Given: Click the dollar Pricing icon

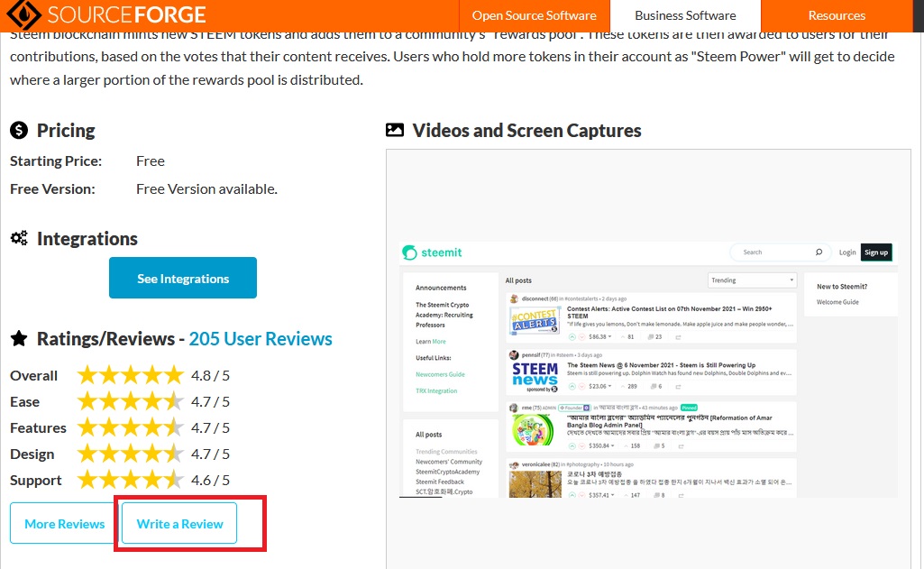Looking at the screenshot, I should pyautogui.click(x=19, y=130).
